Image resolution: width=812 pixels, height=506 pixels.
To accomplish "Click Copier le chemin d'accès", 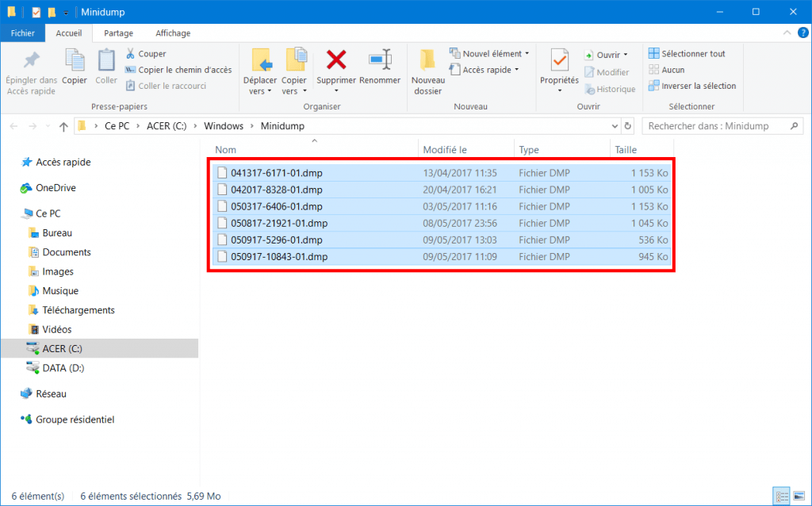I will click(x=178, y=70).
